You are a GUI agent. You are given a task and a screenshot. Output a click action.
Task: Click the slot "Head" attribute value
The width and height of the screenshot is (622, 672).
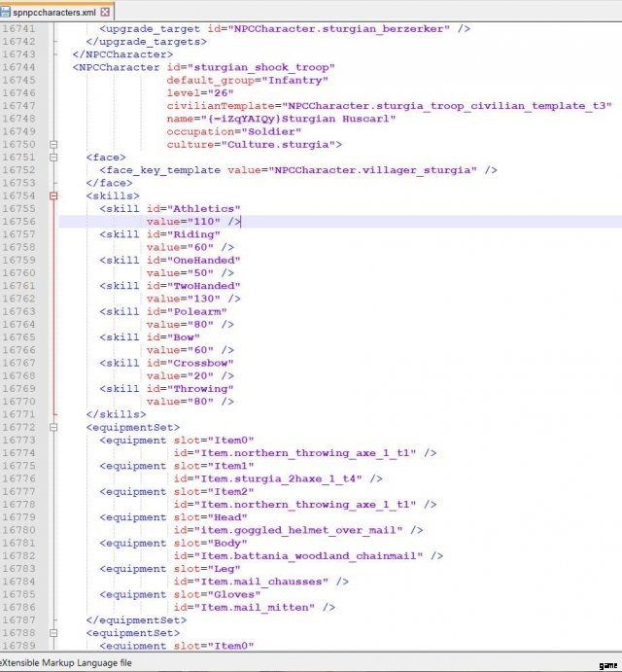pyautogui.click(x=227, y=517)
